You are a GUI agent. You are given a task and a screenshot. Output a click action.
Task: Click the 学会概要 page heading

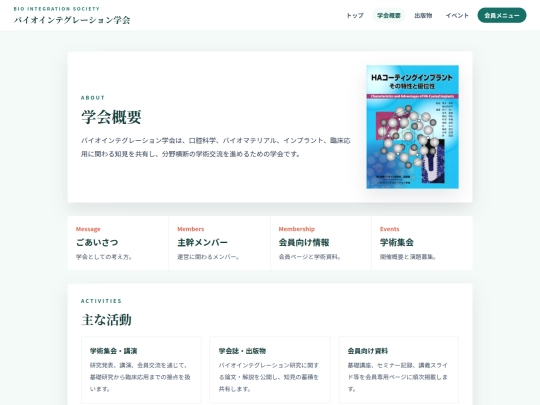pos(111,117)
